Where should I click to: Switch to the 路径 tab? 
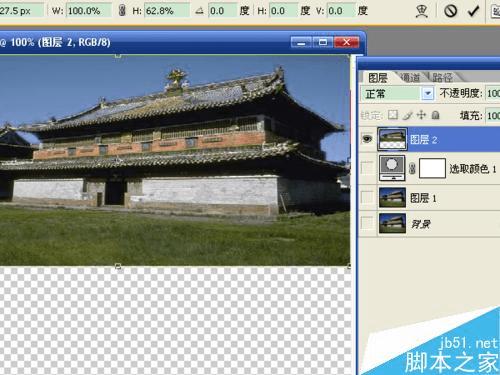pyautogui.click(x=442, y=78)
